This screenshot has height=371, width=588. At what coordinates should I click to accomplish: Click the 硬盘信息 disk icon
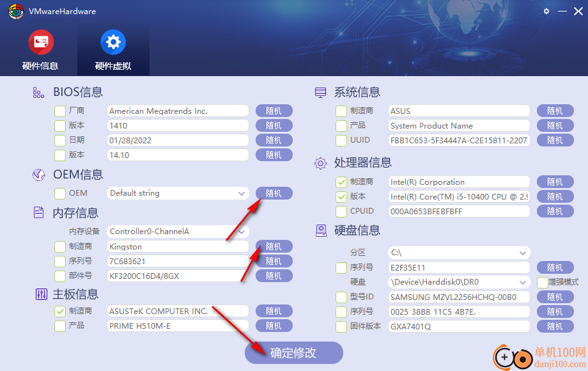(x=321, y=230)
